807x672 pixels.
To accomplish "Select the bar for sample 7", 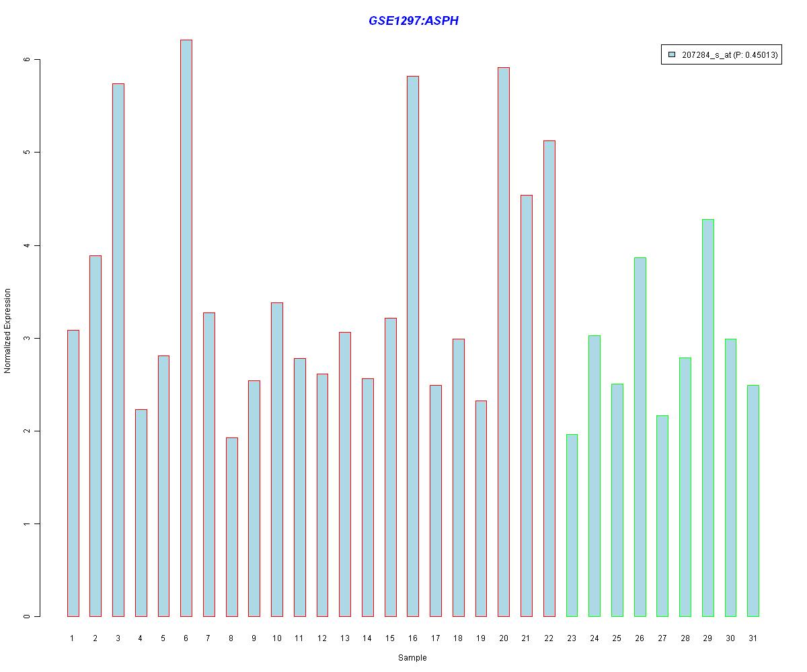I will coord(208,464).
